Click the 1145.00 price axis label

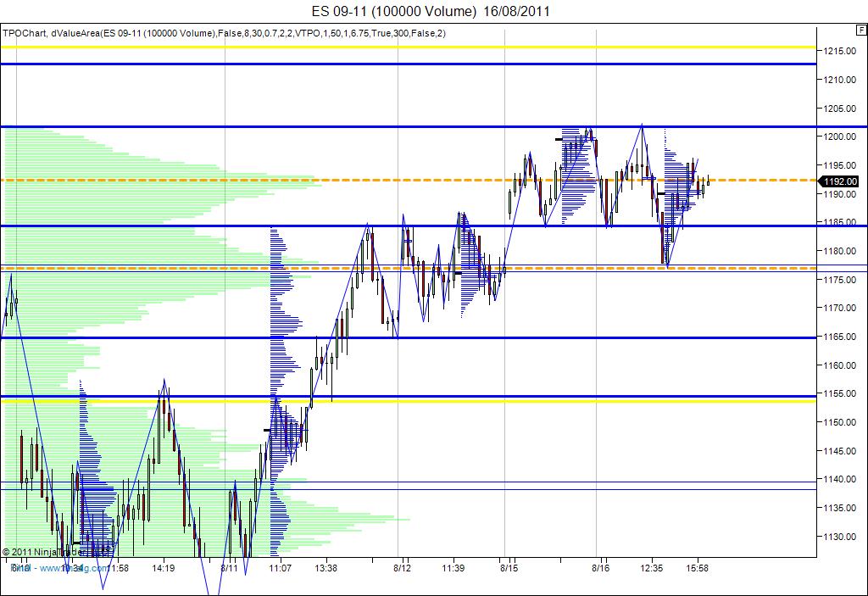840,451
